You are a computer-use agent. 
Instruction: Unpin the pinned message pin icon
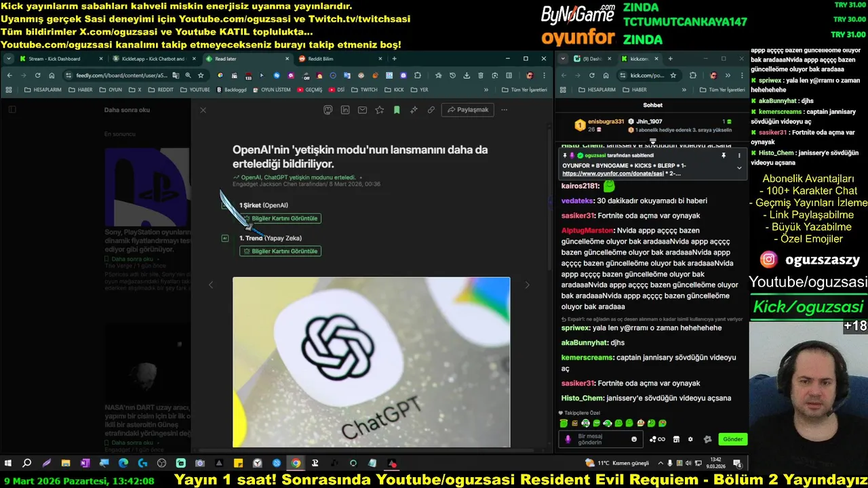724,156
